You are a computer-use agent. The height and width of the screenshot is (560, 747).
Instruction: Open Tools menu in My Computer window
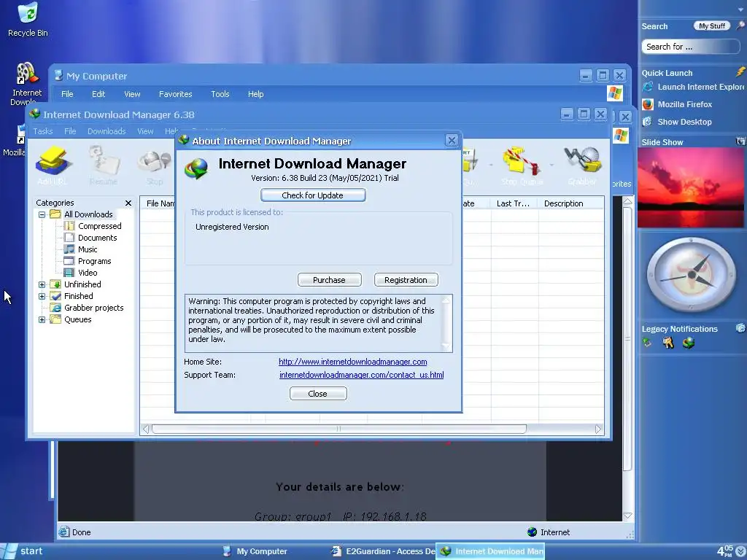220,94
